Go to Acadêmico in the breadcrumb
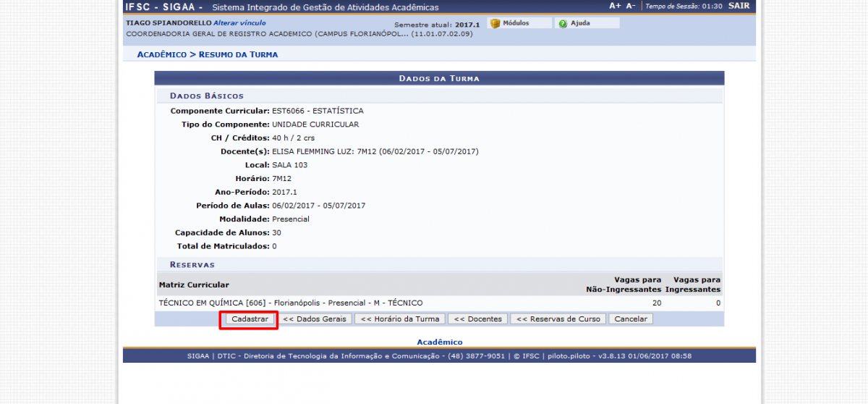Image resolution: width=868 pixels, height=404 pixels. pyautogui.click(x=161, y=54)
